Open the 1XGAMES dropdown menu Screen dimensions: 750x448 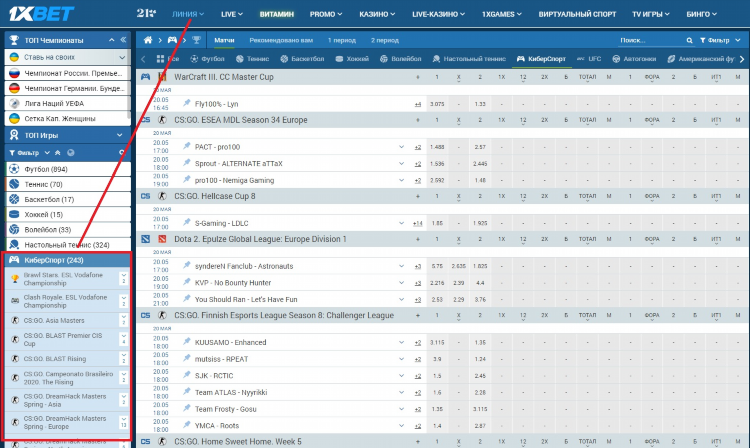(501, 14)
